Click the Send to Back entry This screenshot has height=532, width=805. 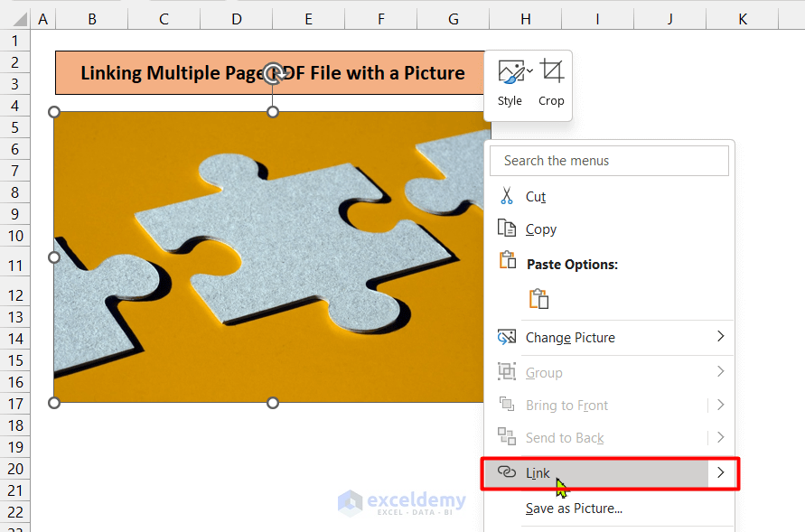tap(597, 437)
